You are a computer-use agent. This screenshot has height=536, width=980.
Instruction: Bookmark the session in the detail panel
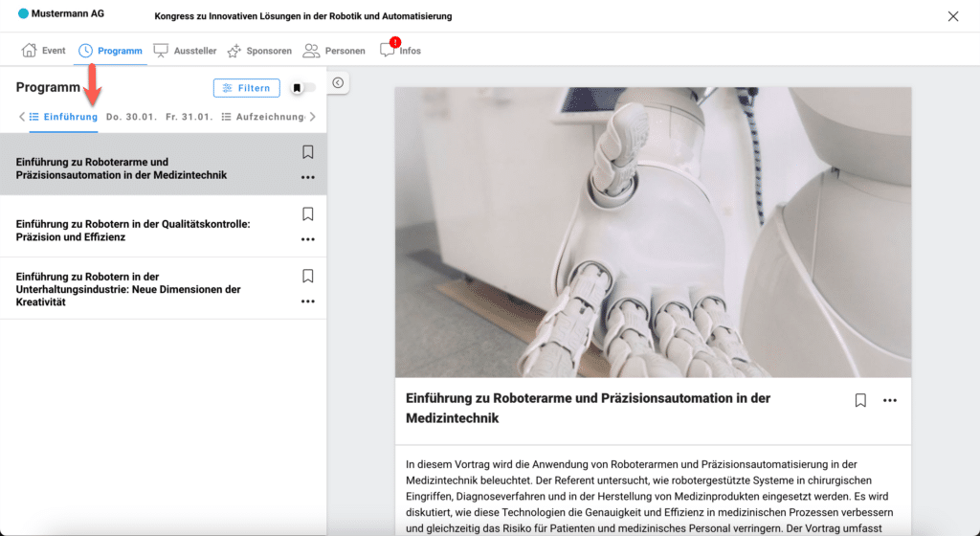tap(860, 400)
